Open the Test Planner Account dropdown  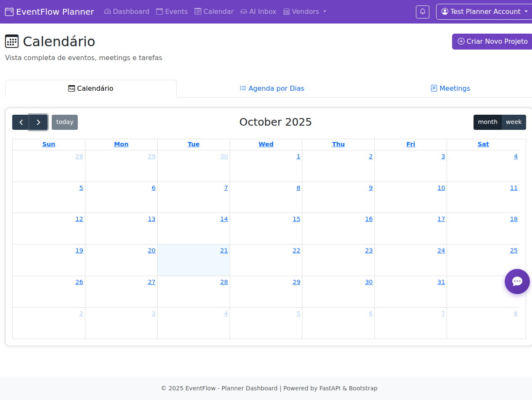pos(484,12)
